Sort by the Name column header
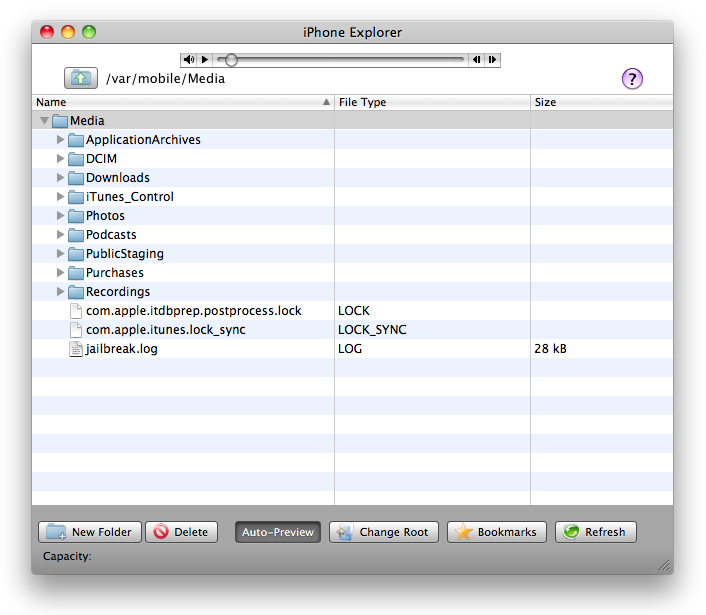 coord(180,102)
